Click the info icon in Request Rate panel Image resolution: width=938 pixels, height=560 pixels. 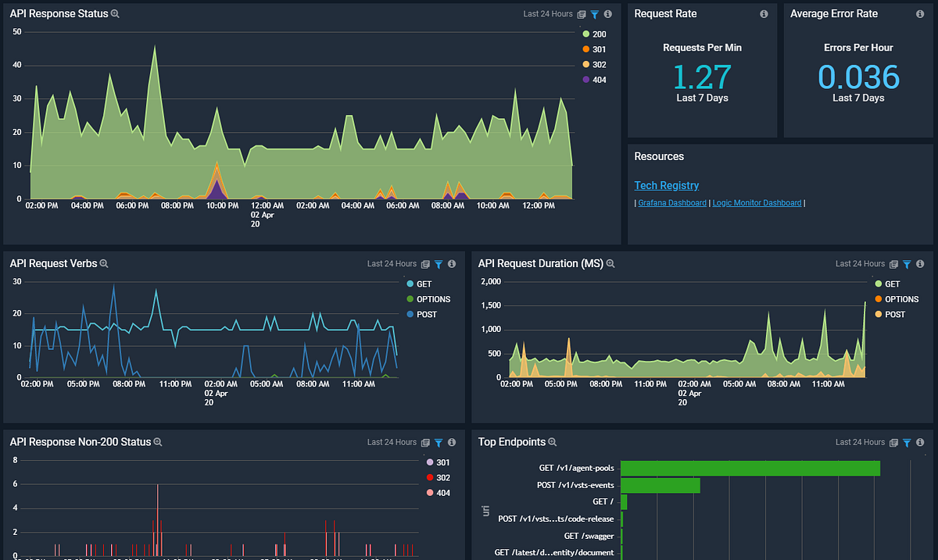[x=764, y=14]
